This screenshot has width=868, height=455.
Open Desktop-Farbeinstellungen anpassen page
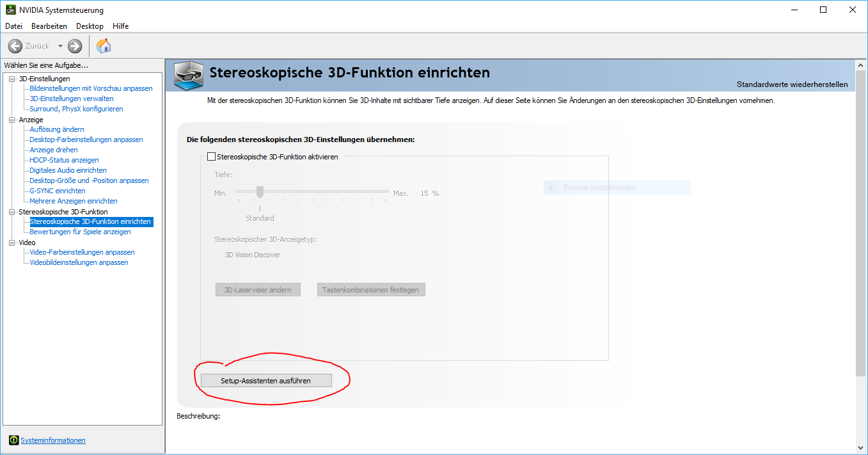[x=86, y=140]
